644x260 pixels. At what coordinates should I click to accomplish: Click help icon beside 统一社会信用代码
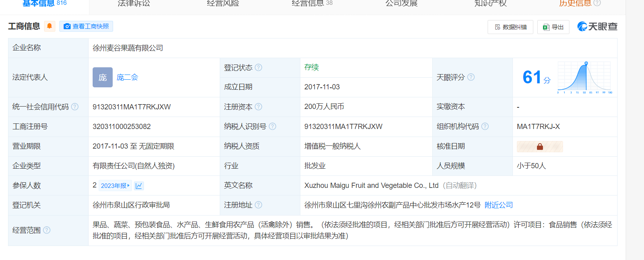coord(75,107)
